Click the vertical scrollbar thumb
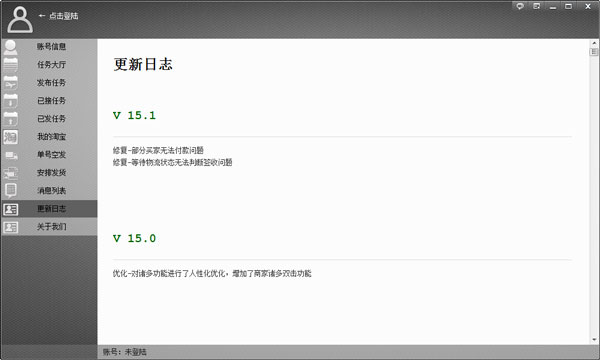The height and width of the screenshot is (360, 600). click(x=594, y=52)
